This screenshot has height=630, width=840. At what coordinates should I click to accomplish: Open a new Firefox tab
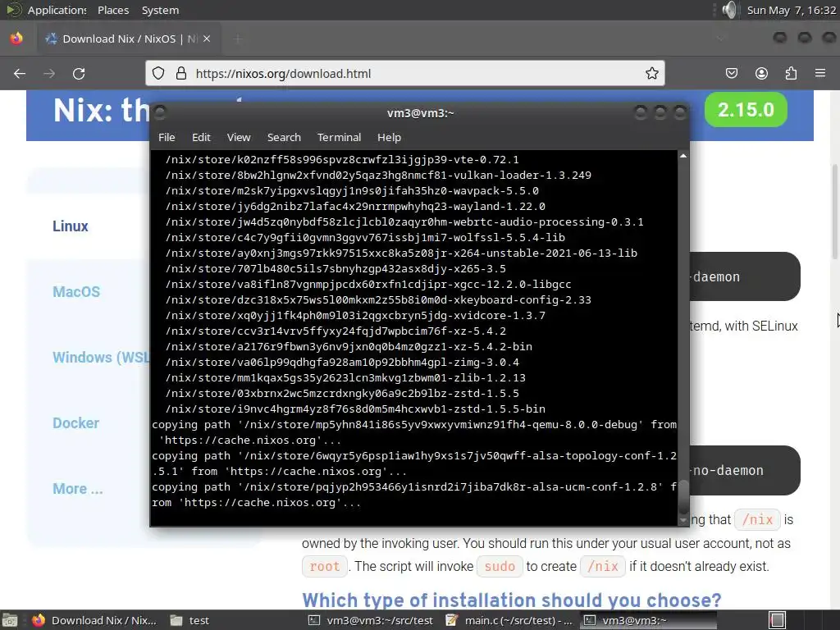click(x=238, y=39)
